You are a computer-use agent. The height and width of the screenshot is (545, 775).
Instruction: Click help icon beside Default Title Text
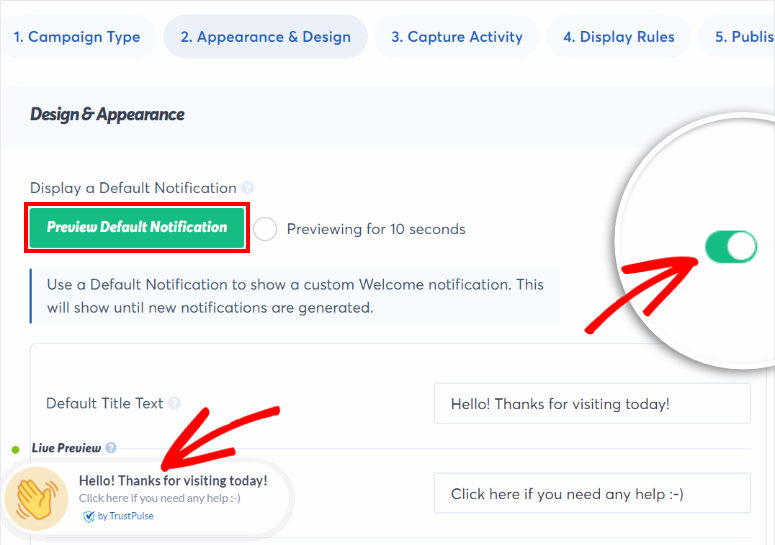tap(174, 403)
